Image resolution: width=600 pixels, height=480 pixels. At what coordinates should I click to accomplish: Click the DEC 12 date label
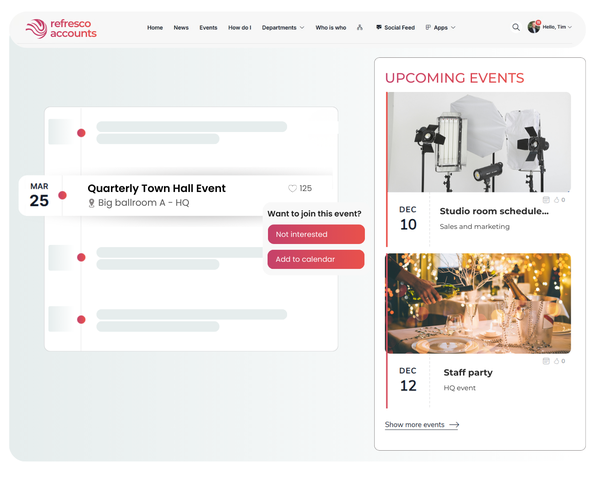(x=408, y=380)
